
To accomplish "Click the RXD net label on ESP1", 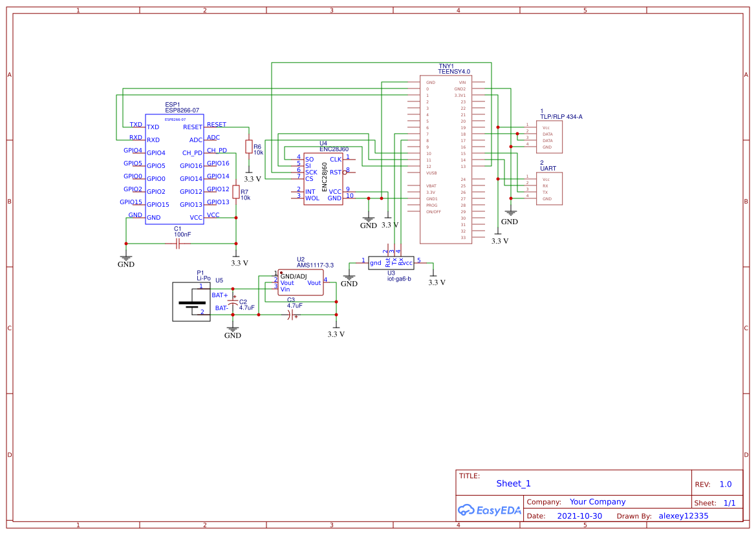I will coord(136,137).
